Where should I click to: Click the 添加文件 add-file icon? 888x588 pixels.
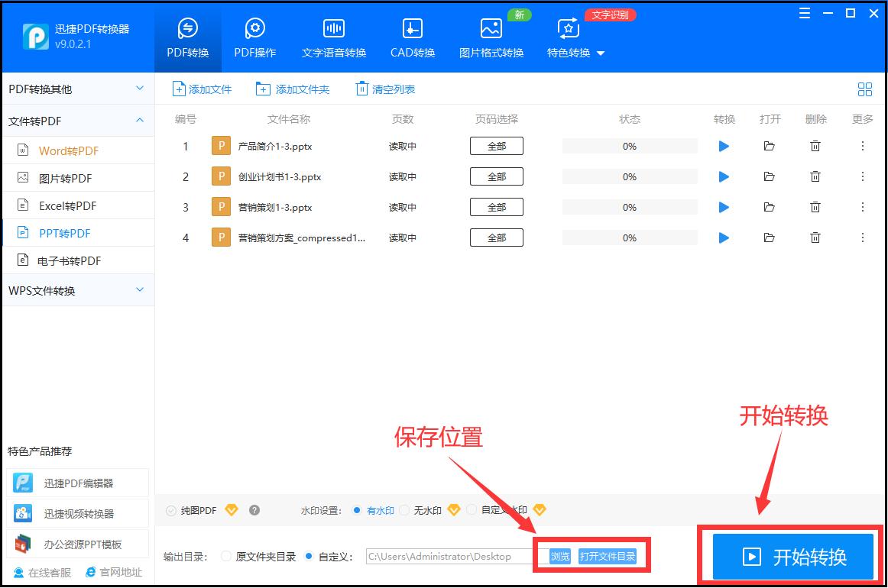point(177,89)
